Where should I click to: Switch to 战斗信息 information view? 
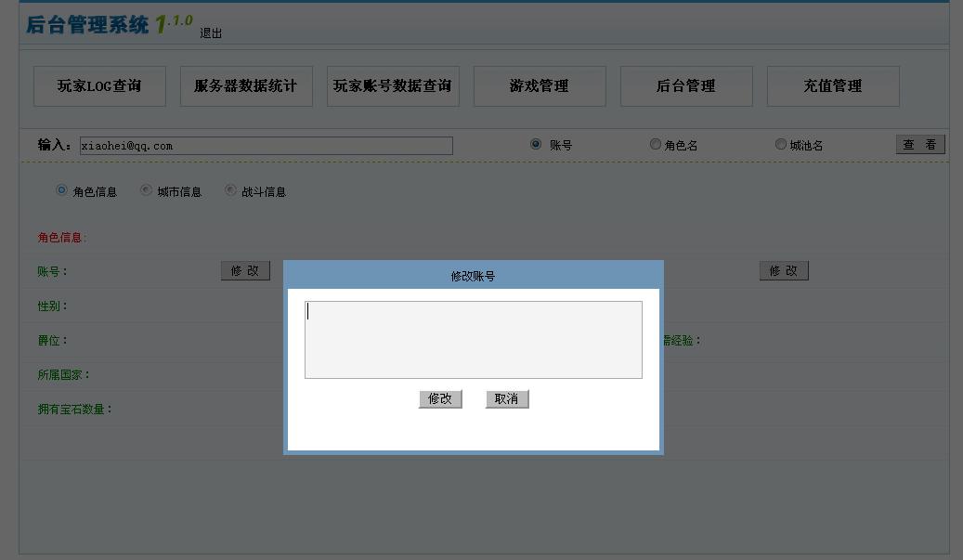(230, 190)
